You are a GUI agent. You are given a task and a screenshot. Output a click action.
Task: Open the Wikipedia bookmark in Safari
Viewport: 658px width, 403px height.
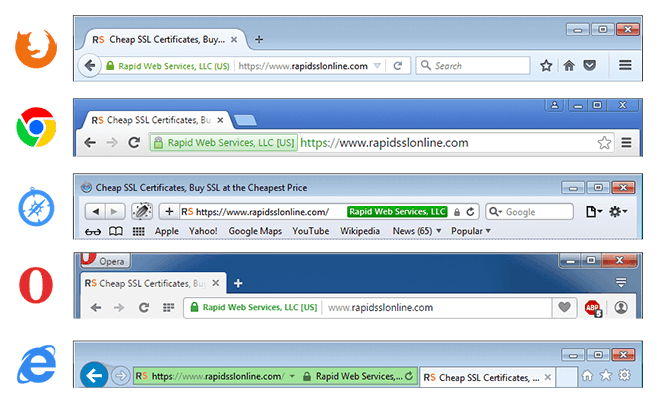coord(360,231)
